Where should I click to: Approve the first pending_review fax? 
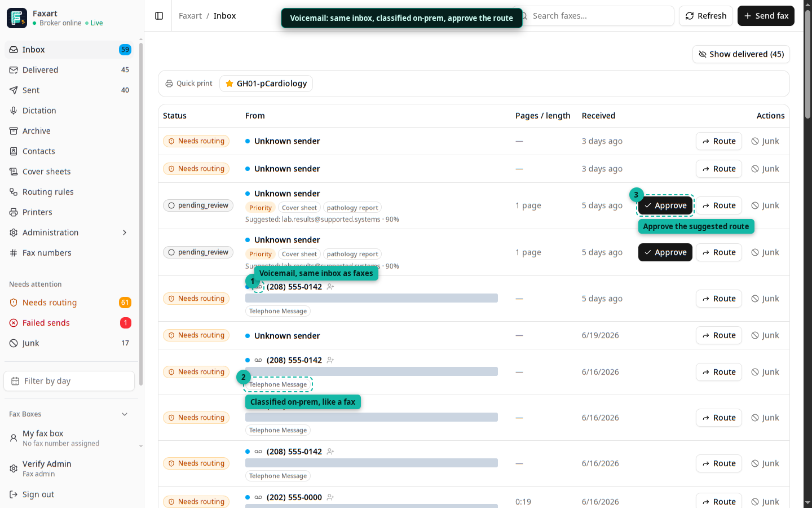[x=665, y=205]
